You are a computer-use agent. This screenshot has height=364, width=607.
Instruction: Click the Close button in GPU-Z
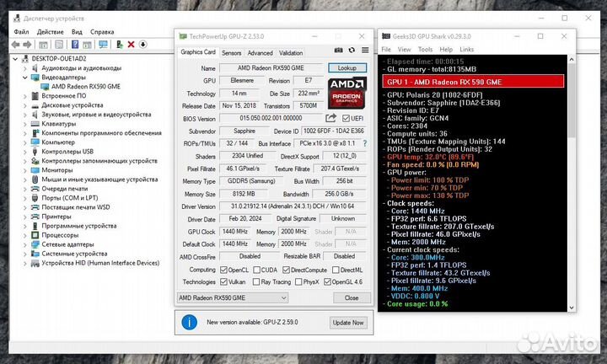point(352,297)
